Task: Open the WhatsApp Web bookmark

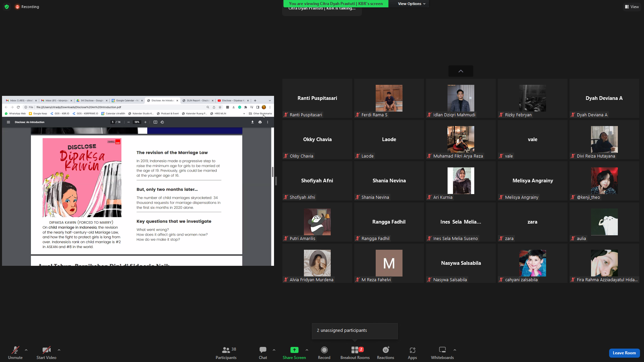Action: pos(15,114)
